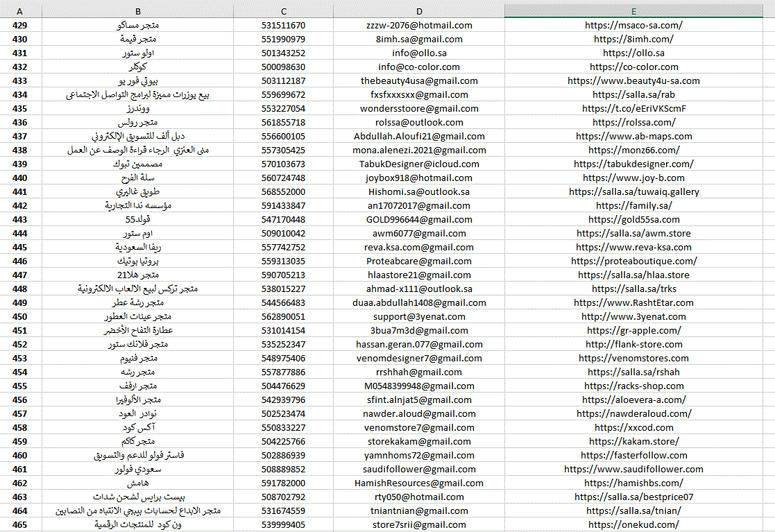The height and width of the screenshot is (532, 775).
Task: Open link https://co-color.com
Action: [633, 67]
